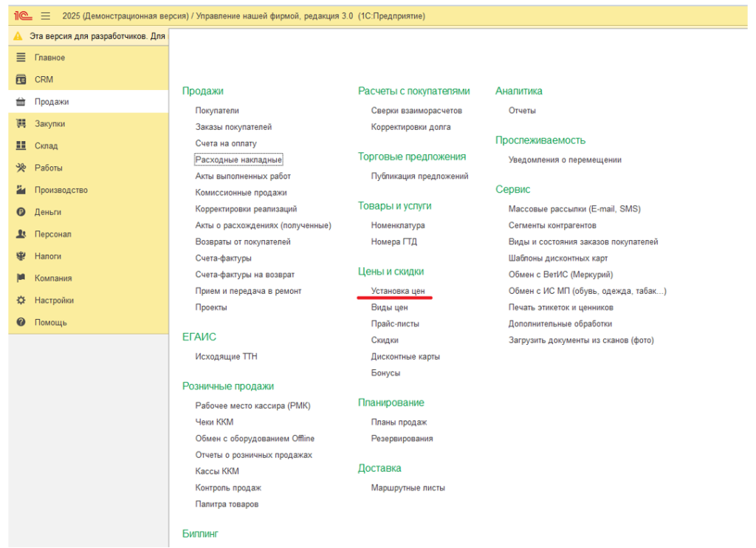Click the Персонал people icon

tap(21, 234)
